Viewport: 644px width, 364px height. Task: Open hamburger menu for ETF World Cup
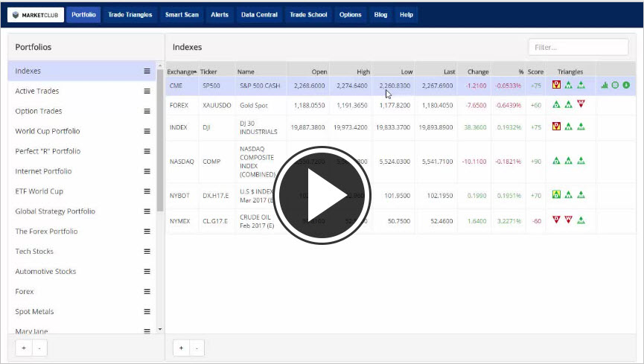pos(147,191)
